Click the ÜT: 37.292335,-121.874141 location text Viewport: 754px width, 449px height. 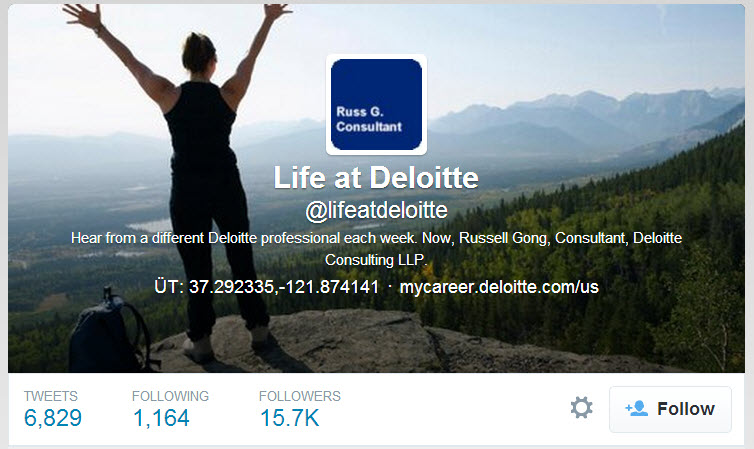[267, 287]
